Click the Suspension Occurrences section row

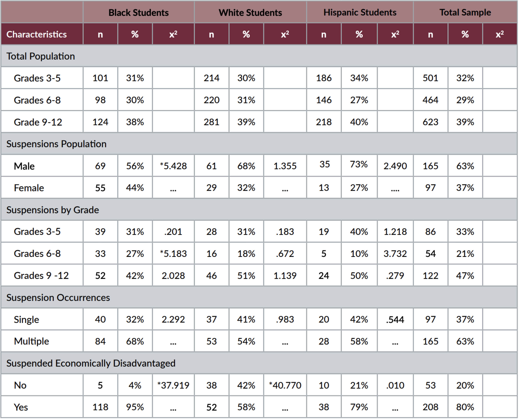click(x=259, y=297)
